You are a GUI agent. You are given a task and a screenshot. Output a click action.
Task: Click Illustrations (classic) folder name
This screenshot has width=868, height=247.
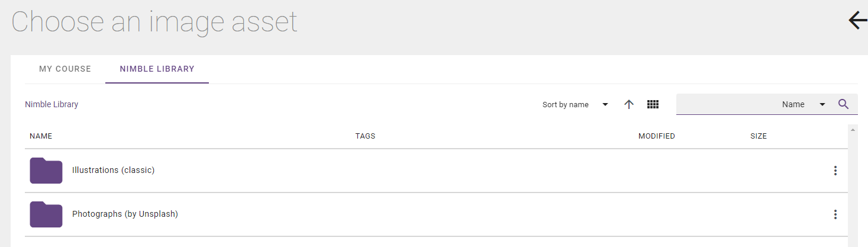click(x=113, y=170)
